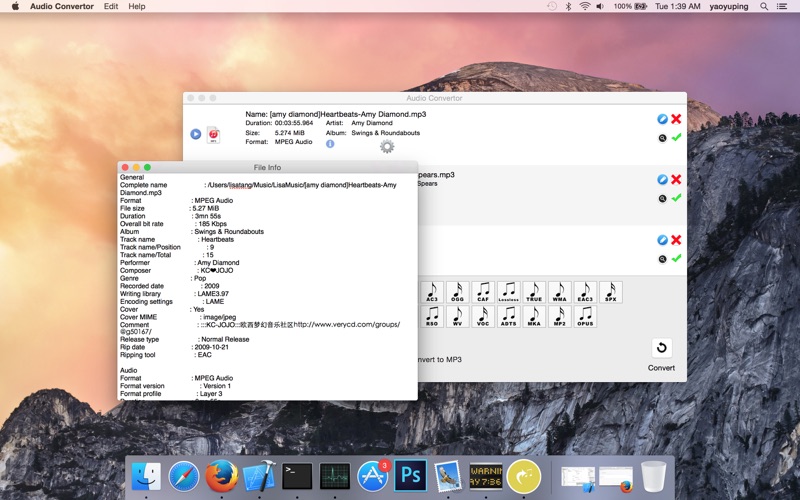Open Photoshop from the Dock
Screen dimensions: 800x500
[410, 475]
